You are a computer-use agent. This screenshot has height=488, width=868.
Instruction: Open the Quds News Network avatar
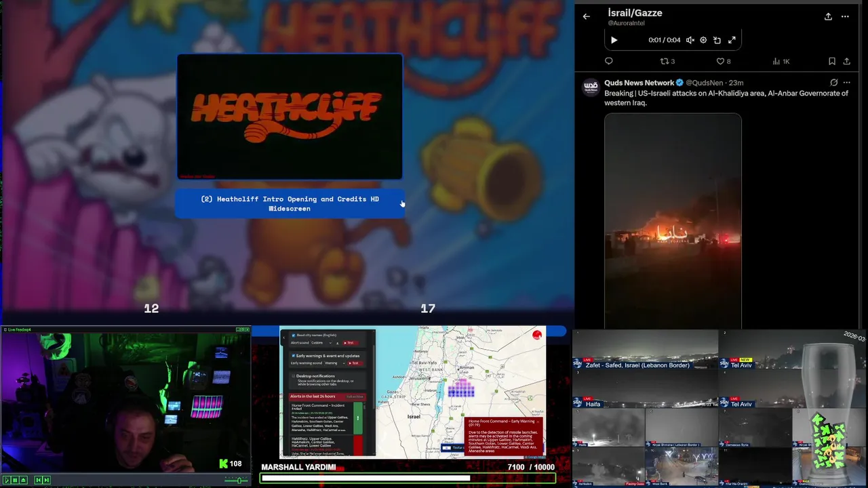[x=591, y=86]
